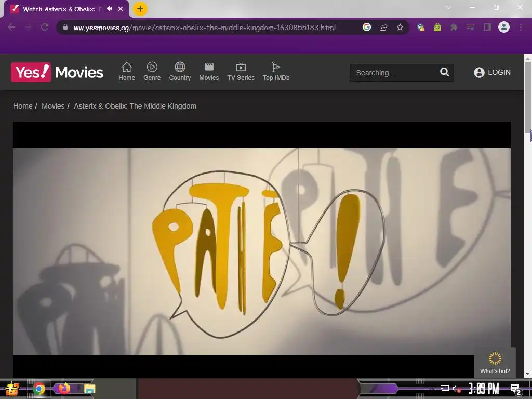Open the Country menu
The image size is (532, 399).
(180, 71)
